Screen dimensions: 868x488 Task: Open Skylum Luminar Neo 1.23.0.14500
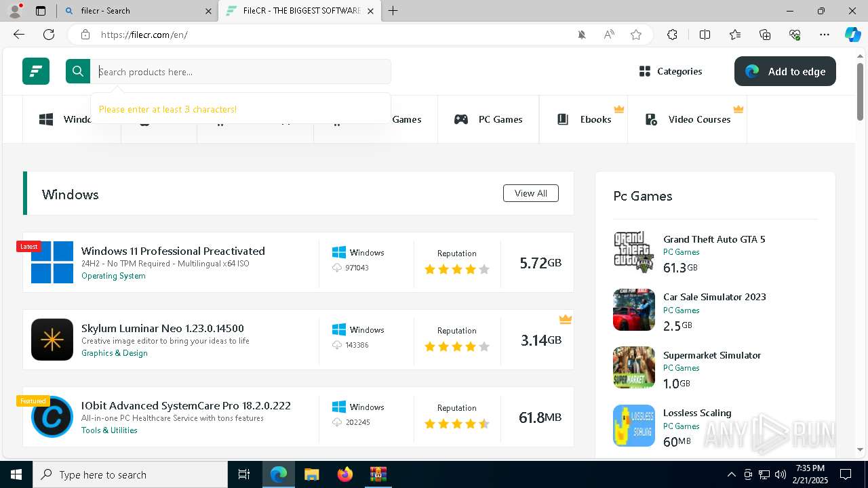[163, 328]
